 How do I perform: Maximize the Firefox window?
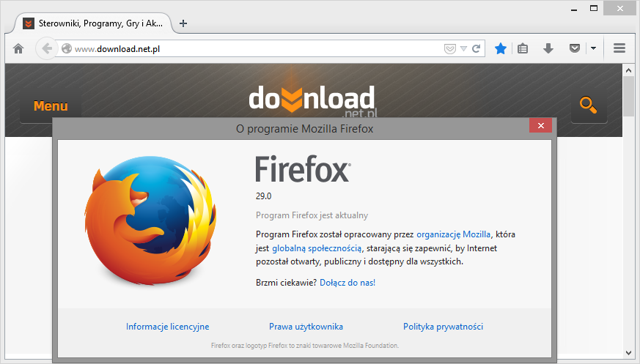pyautogui.click(x=594, y=8)
